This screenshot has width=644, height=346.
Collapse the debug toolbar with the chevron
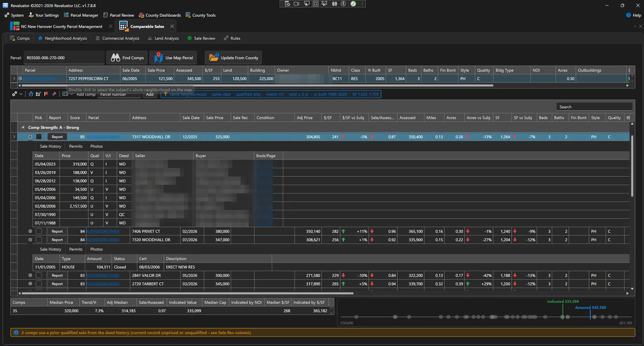(362, 4)
